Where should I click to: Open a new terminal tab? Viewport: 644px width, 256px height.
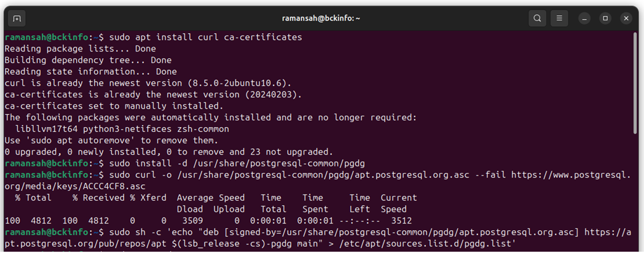coord(17,18)
